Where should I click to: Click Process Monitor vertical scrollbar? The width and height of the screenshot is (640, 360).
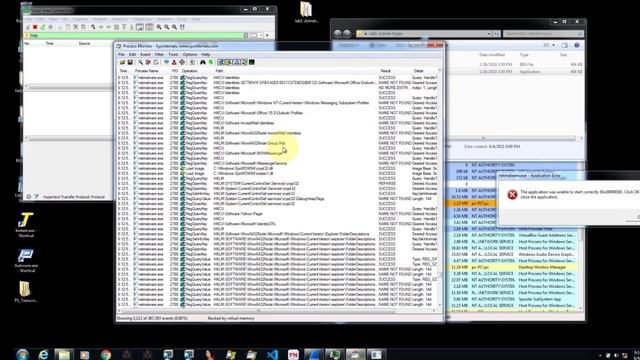tap(440, 188)
